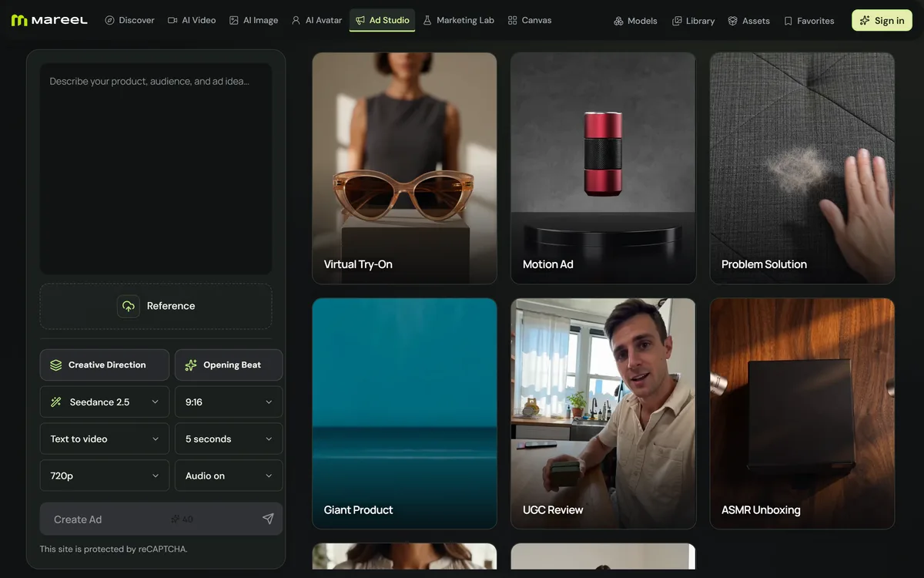Open the AI Image tab
Image resolution: width=924 pixels, height=578 pixels.
pyautogui.click(x=254, y=20)
